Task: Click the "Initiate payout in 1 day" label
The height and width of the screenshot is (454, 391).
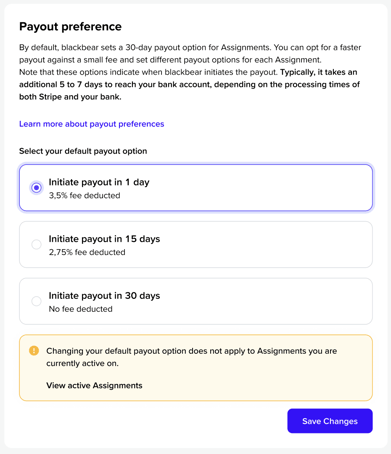Action: [x=99, y=182]
